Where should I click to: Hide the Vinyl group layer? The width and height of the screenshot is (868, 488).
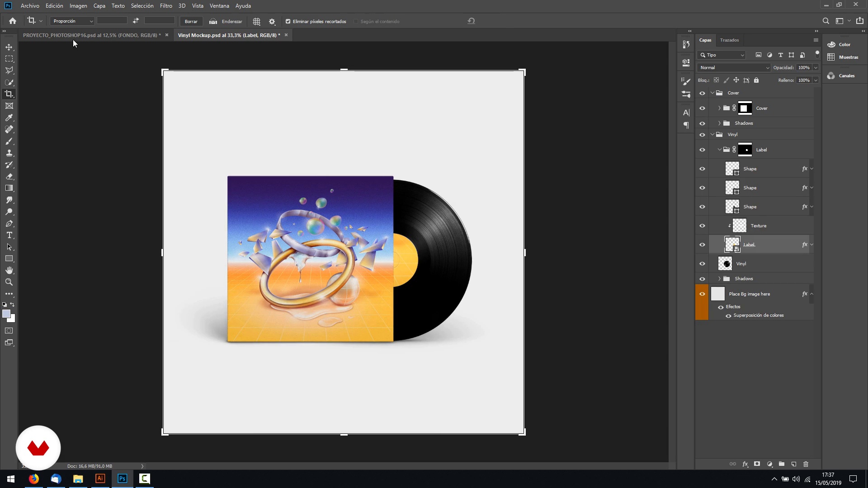tap(702, 135)
